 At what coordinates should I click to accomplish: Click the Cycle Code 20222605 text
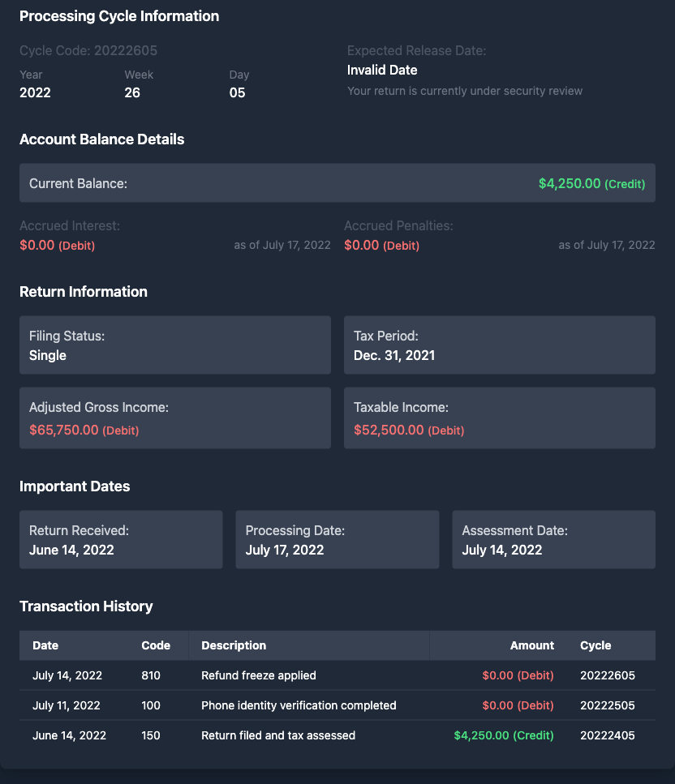click(x=88, y=50)
